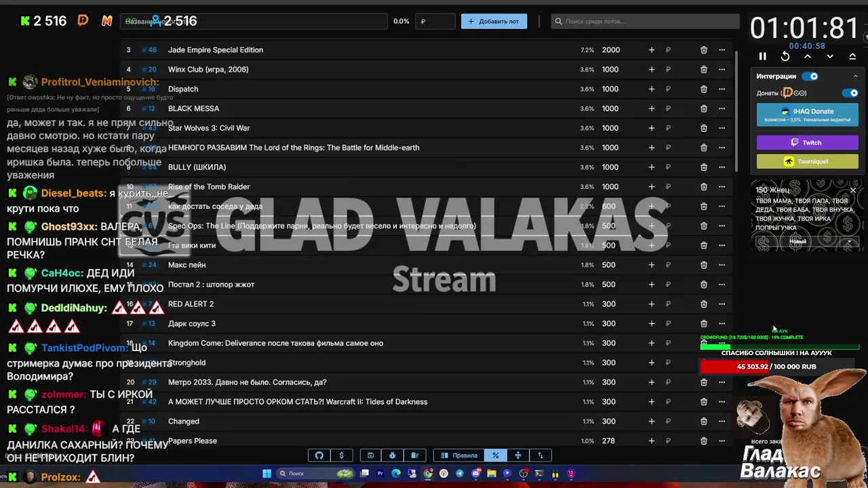Add amount to Rise of the Tomb Raider
The height and width of the screenshot is (488, 868).
click(652, 187)
